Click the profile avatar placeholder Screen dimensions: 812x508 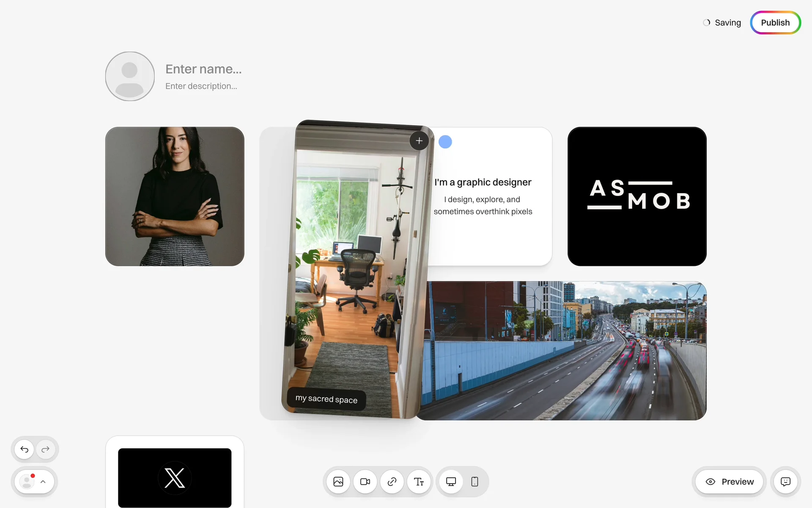(130, 76)
